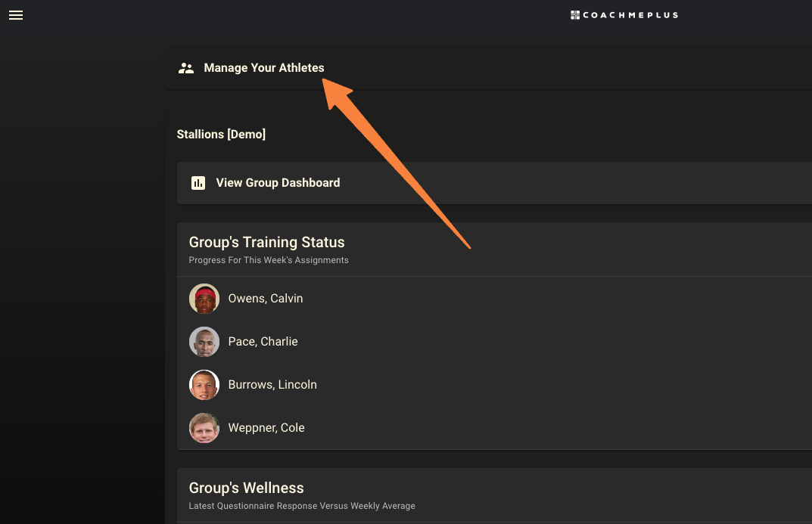
Task: Select Calvin Owens' profile photo
Action: tap(204, 299)
